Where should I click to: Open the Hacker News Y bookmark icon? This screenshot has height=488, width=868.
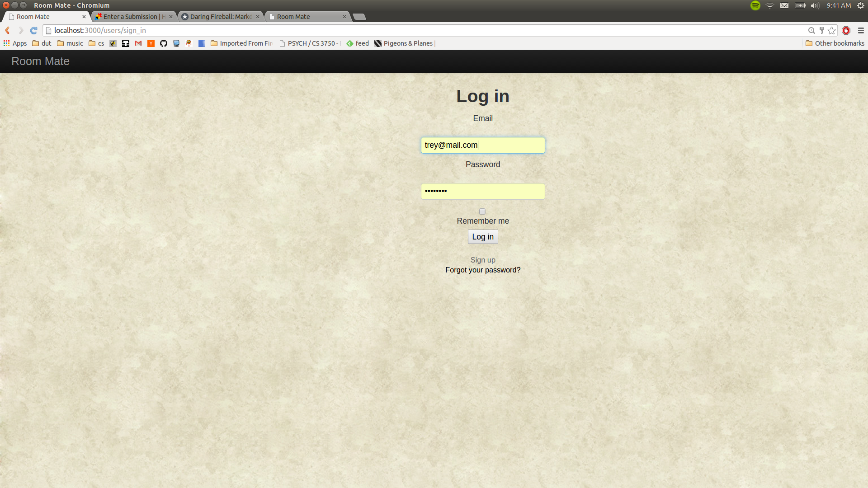tap(151, 43)
